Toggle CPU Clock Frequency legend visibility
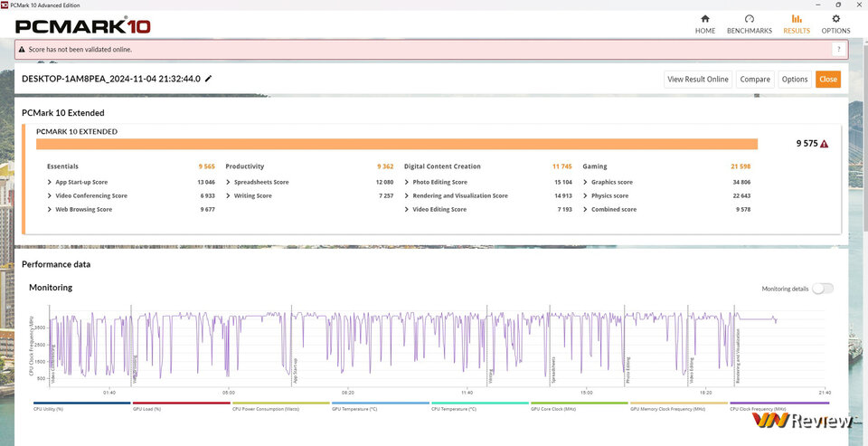868x446 pixels. coord(778,406)
